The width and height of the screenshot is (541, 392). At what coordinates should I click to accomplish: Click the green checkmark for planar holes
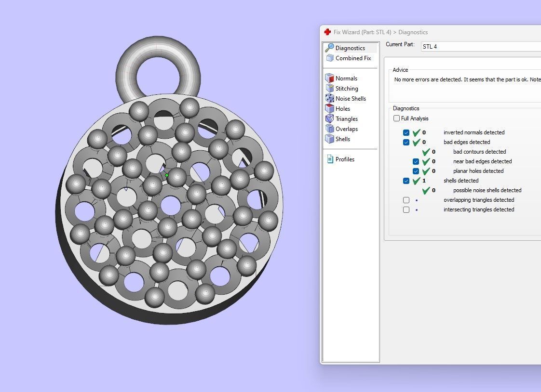pyautogui.click(x=426, y=171)
